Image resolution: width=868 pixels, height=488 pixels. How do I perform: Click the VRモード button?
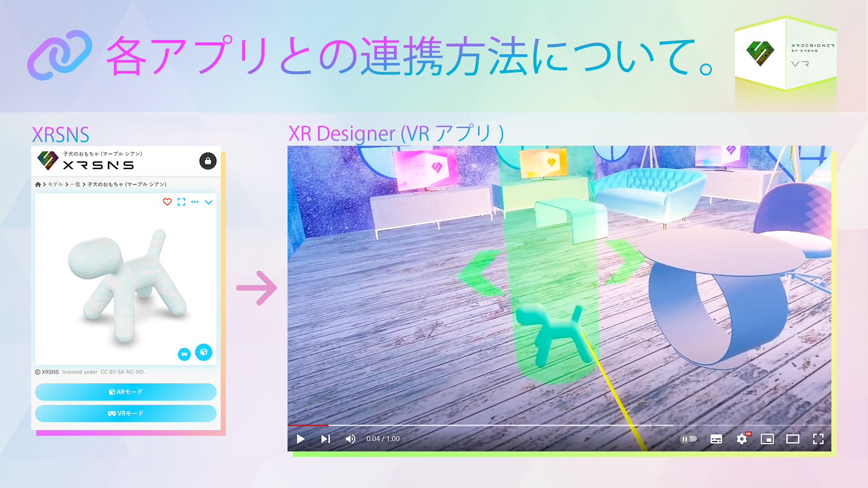pos(126,413)
